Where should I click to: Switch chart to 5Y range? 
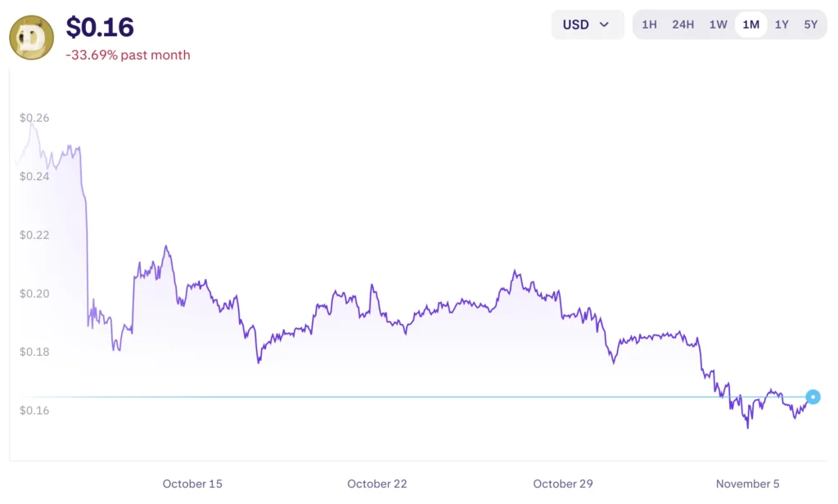click(810, 25)
